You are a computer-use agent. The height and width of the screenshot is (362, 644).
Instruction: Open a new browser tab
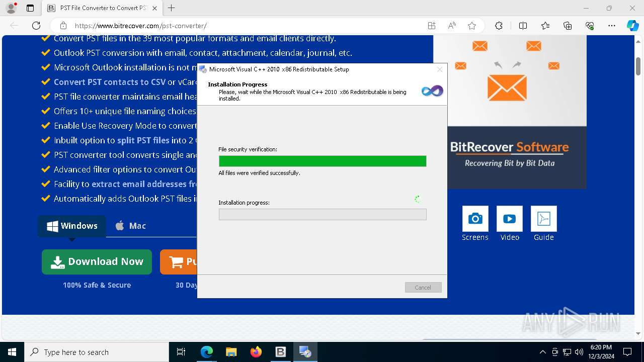click(172, 8)
